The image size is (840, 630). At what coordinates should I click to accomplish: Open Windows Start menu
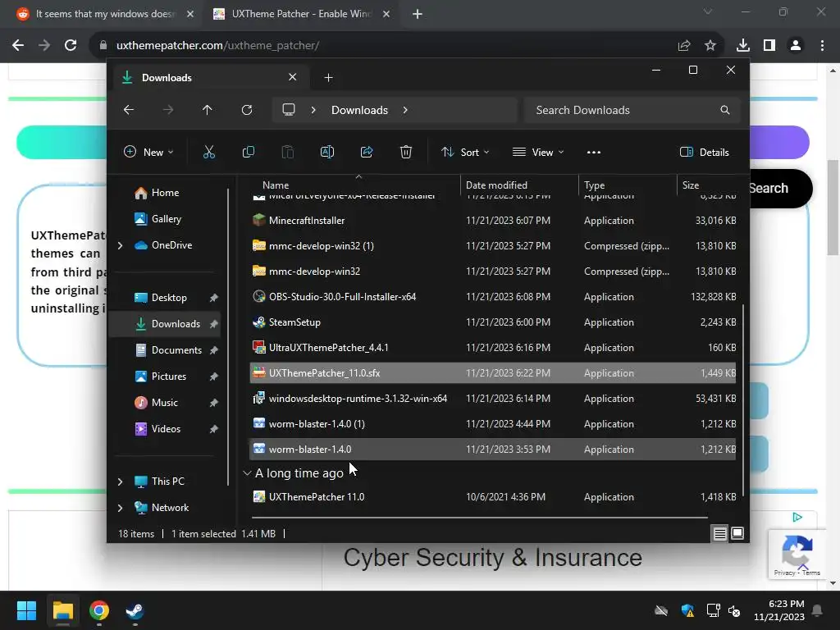click(26, 610)
